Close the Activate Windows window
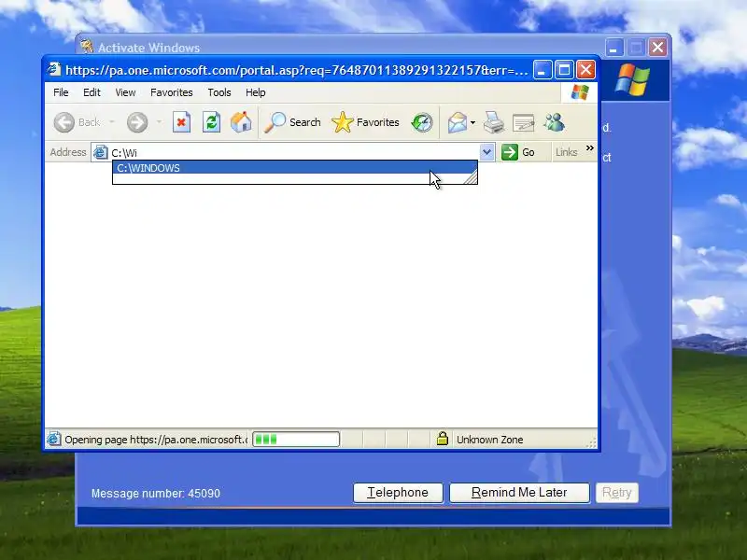This screenshot has height=560, width=747. (x=657, y=48)
